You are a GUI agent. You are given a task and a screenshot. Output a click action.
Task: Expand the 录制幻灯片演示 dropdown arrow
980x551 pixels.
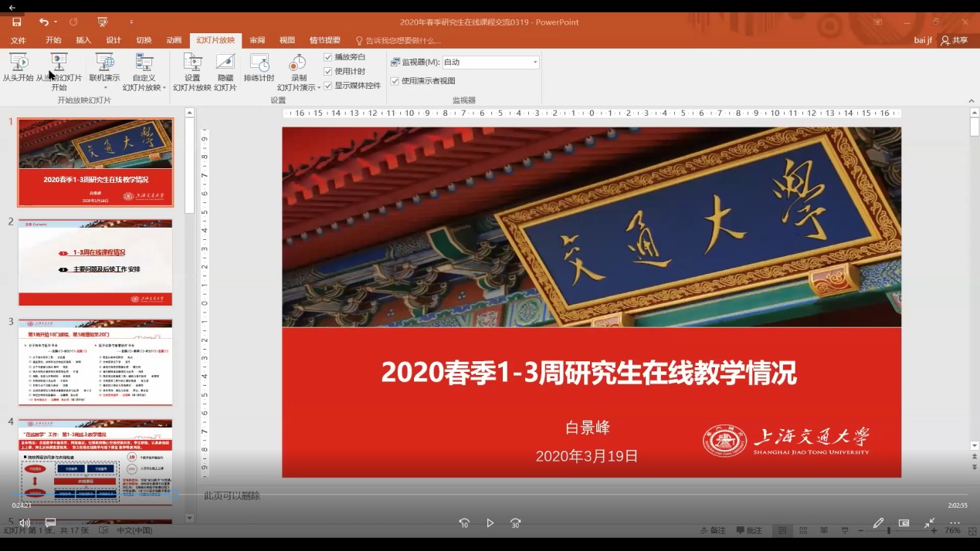pos(318,88)
